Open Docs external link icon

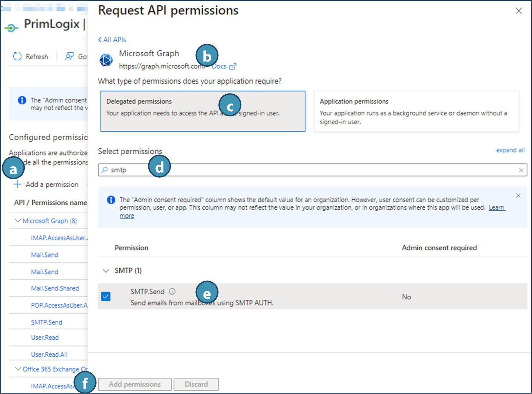point(233,67)
